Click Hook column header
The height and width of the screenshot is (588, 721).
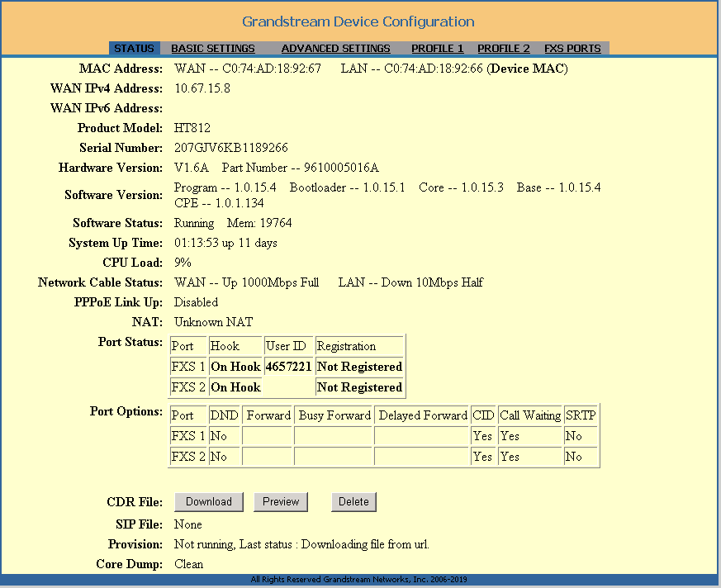235,346
